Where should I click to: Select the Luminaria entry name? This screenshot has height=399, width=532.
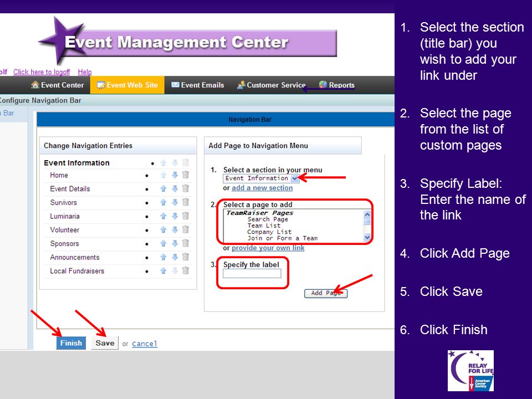(x=65, y=216)
